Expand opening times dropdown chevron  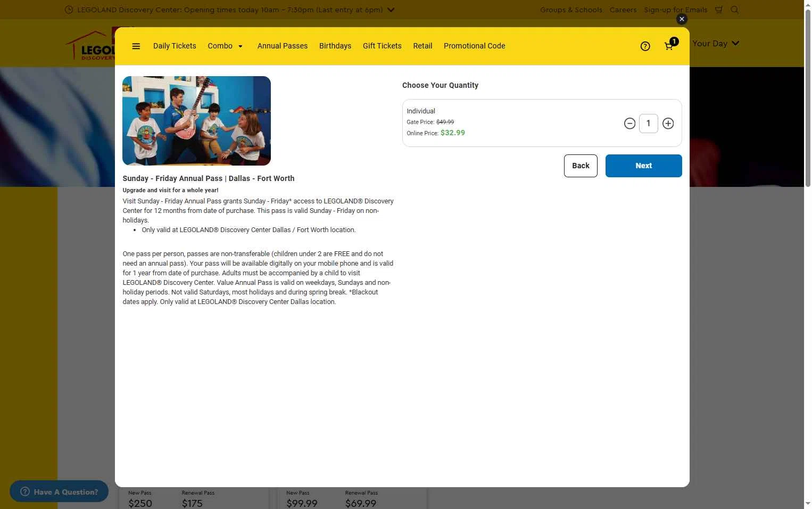(391, 10)
